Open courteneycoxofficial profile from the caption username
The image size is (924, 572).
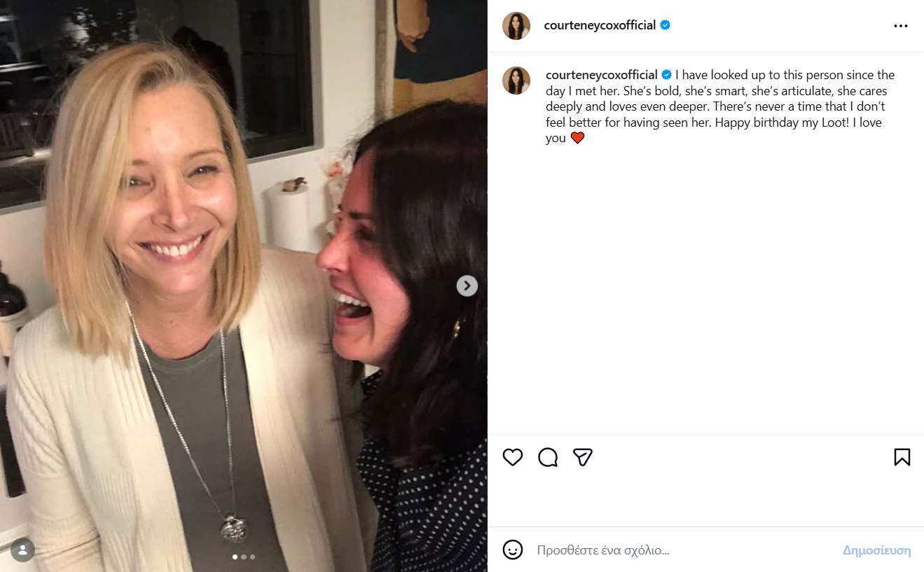601,75
